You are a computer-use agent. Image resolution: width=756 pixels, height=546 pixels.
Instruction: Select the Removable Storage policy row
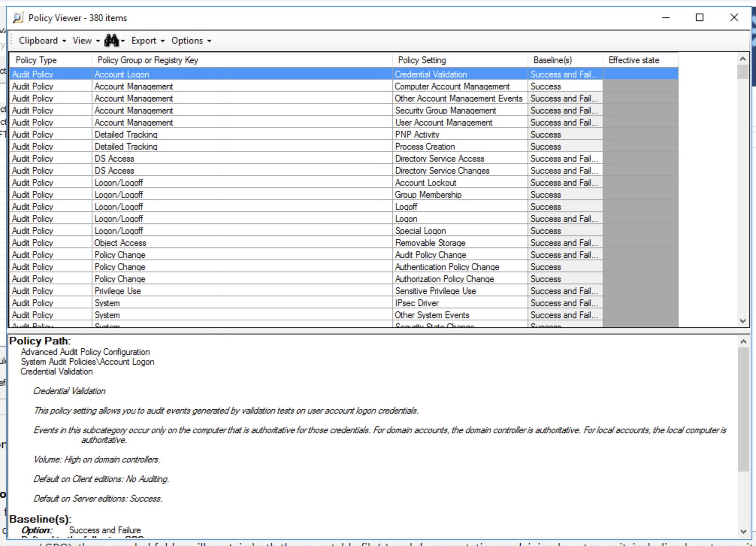[430, 243]
